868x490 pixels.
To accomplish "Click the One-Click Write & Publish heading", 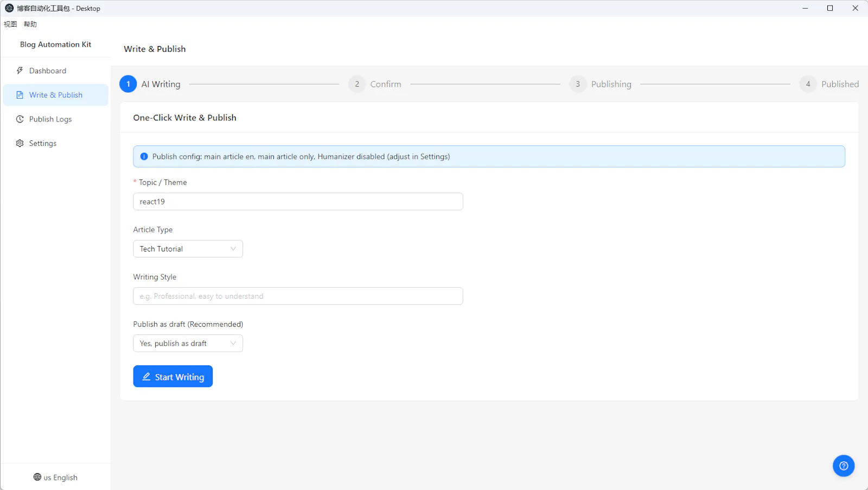I will click(x=185, y=118).
